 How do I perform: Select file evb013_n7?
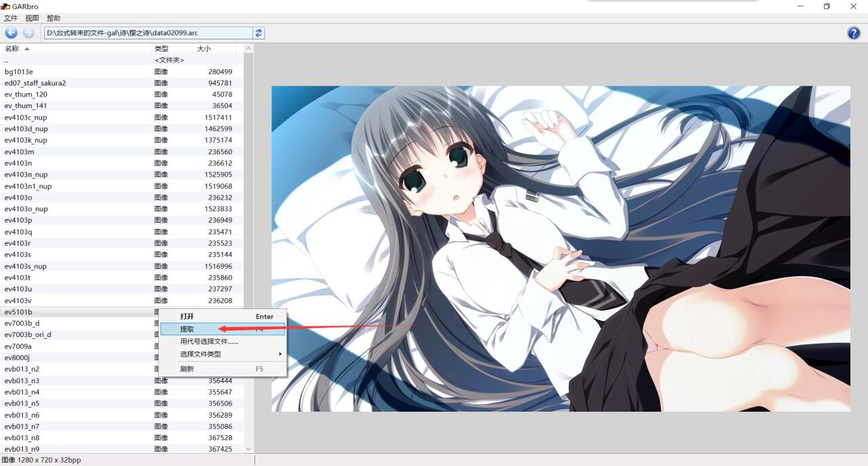click(121, 426)
